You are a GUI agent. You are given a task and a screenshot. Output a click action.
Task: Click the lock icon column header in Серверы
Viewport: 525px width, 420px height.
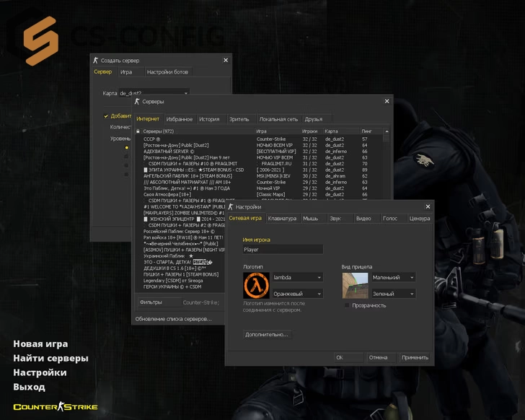point(138,131)
